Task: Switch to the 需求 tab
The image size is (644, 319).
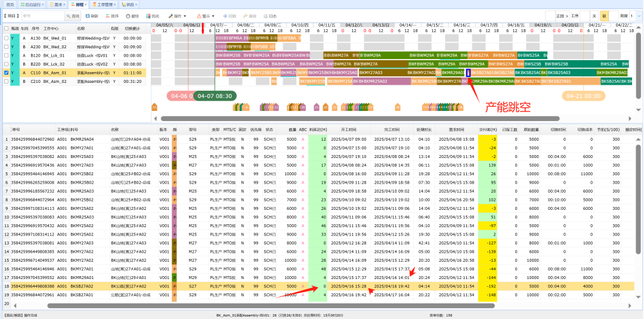Action: tap(57, 4)
